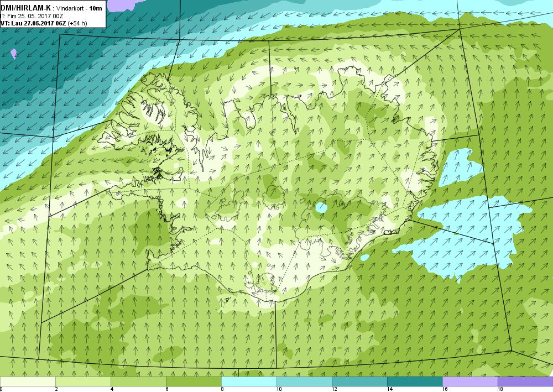Image resolution: width=553 pixels, height=392 pixels.
Task: Click the (+54 h) forecast offset text
Action: 77,23
